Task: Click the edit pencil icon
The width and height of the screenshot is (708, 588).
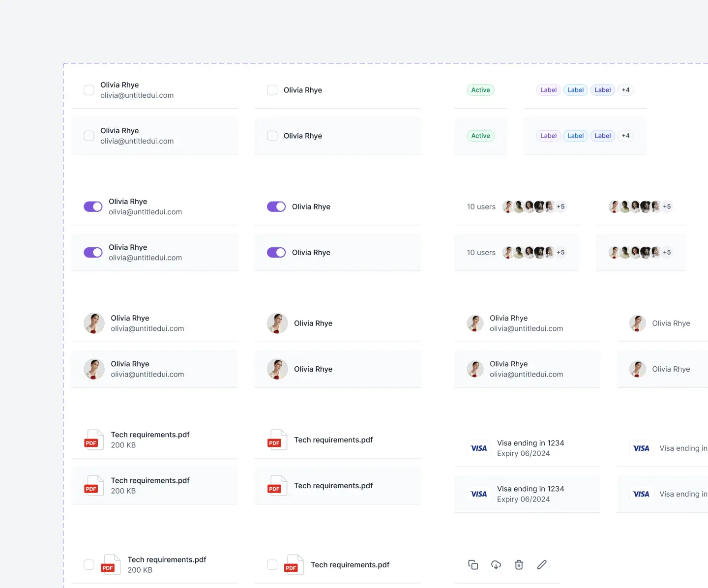Action: pos(542,564)
